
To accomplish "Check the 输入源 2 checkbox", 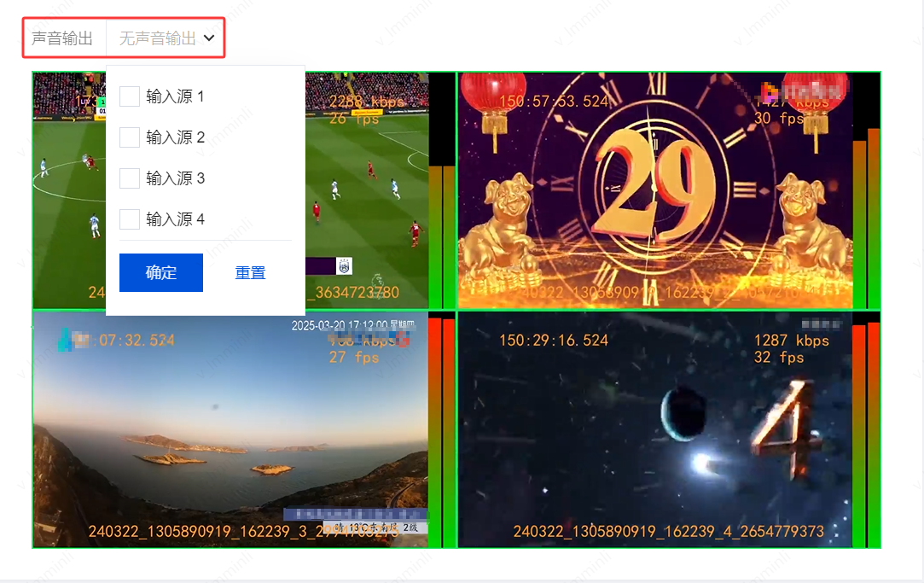I will 129,137.
